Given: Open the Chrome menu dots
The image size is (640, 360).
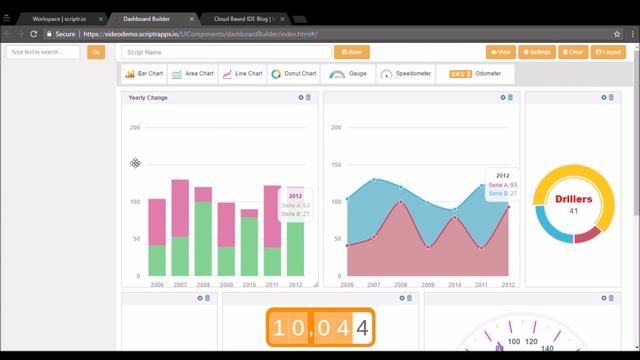Looking at the screenshot, I should tap(633, 34).
